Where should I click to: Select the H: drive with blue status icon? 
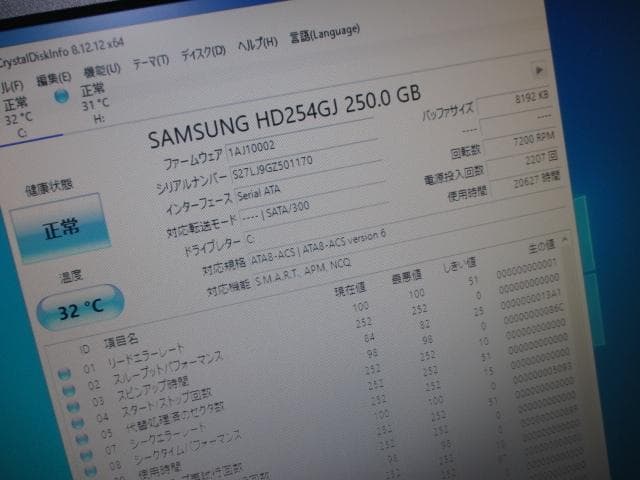82,103
